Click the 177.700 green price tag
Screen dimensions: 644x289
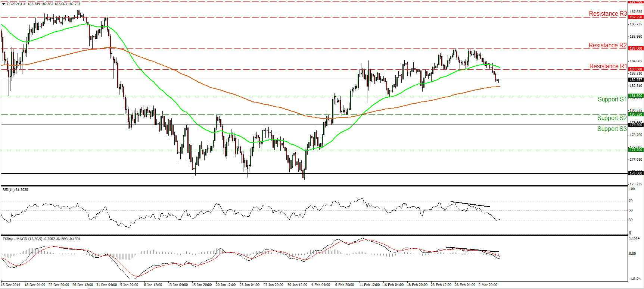636,150
